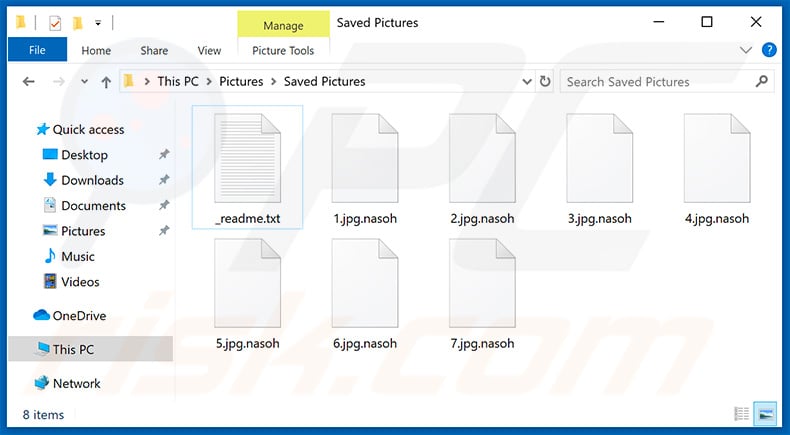Image resolution: width=790 pixels, height=435 pixels.
Task: Click the Back navigation arrow
Action: [30, 82]
